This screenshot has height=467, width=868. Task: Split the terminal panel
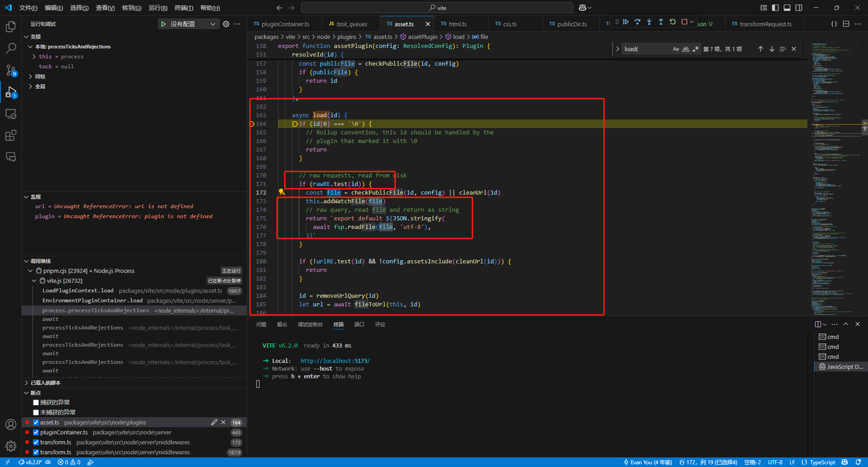(818, 324)
